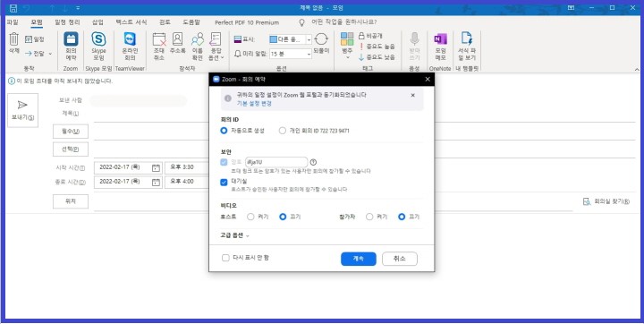This screenshot has height=324, width=644.
Task: Click the 받아쓰기 microphone icon
Action: 414,46
